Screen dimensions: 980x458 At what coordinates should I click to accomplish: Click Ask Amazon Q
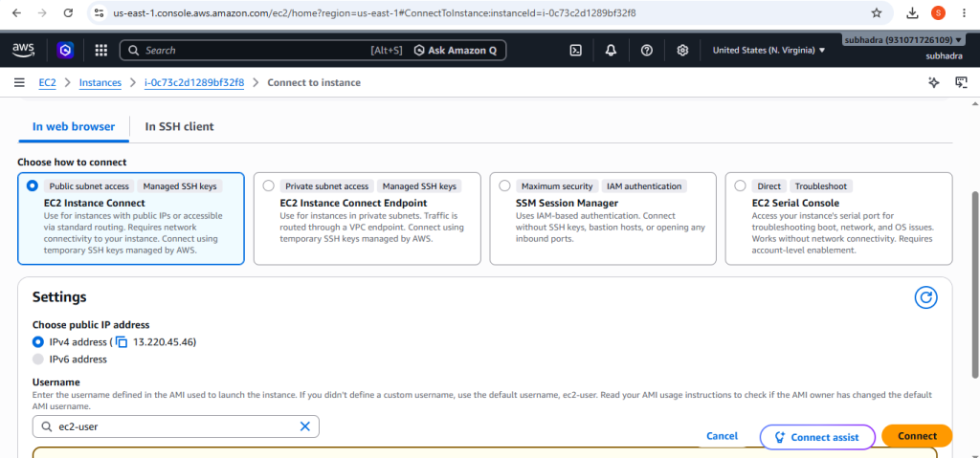coord(456,50)
